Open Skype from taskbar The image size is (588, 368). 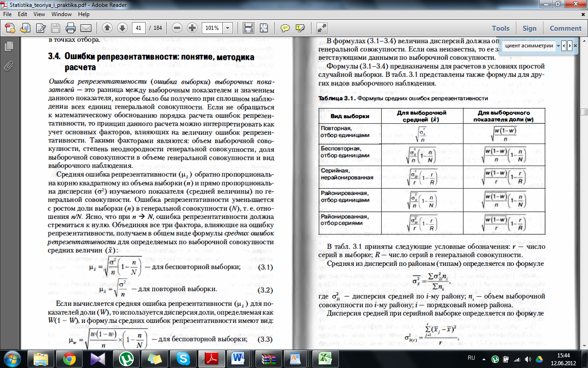[183, 358]
